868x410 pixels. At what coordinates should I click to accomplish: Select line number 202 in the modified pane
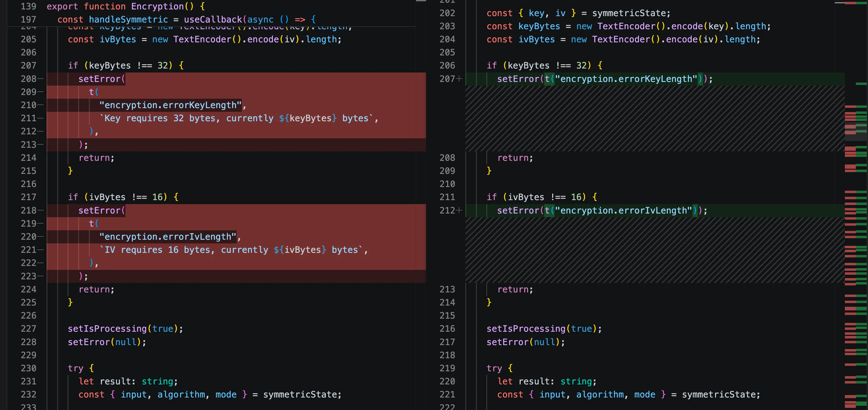tap(447, 13)
